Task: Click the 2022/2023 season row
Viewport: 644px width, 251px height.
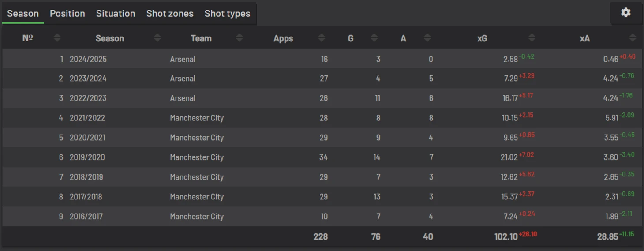Action: (x=321, y=98)
